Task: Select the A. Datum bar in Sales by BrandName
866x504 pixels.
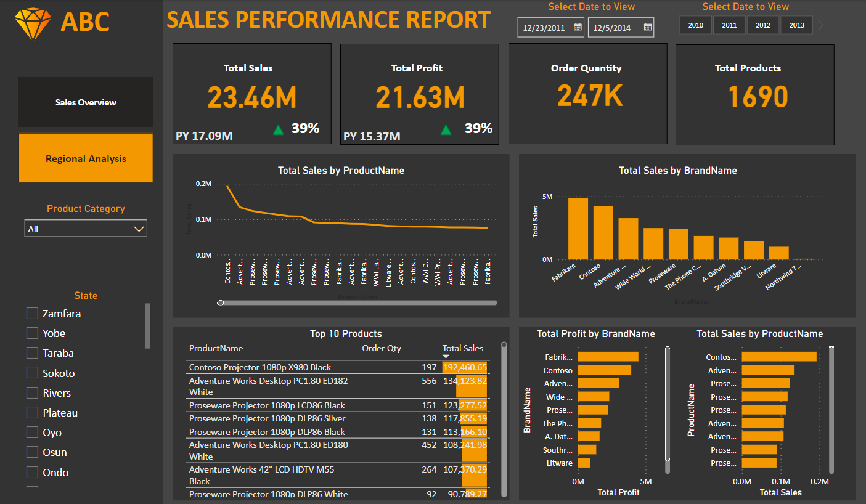Action: click(x=729, y=248)
